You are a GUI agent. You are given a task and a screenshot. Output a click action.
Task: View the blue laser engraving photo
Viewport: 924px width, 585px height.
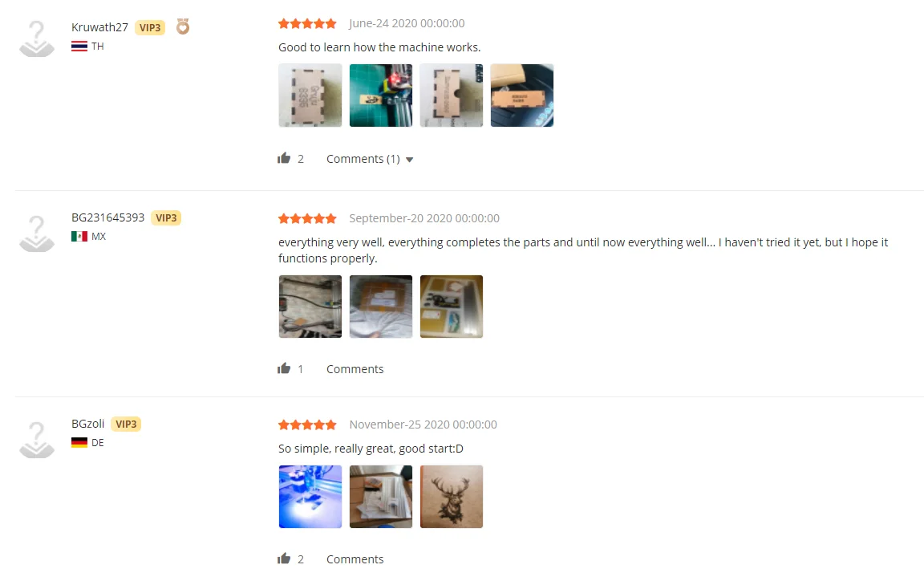click(x=310, y=497)
